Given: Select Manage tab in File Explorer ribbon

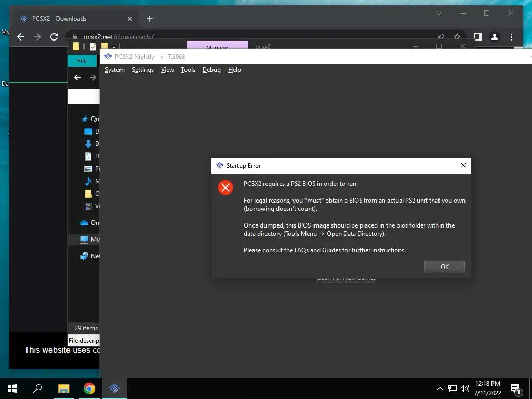Looking at the screenshot, I should pos(217,46).
